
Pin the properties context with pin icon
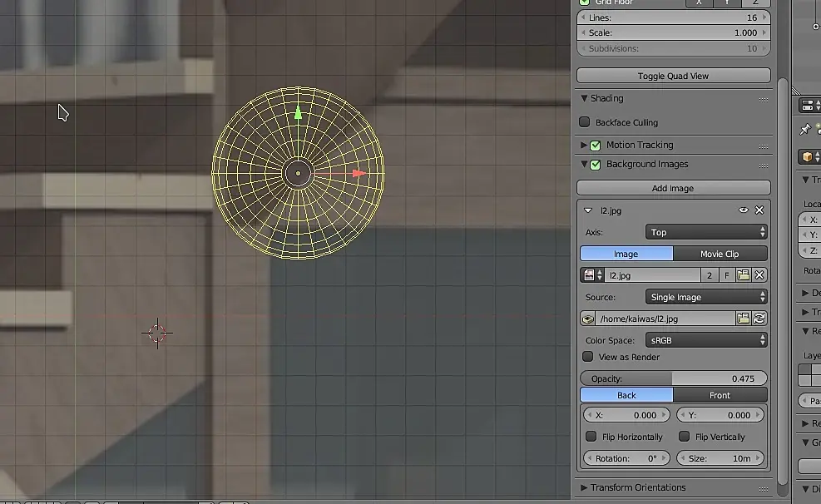pyautogui.click(x=805, y=129)
